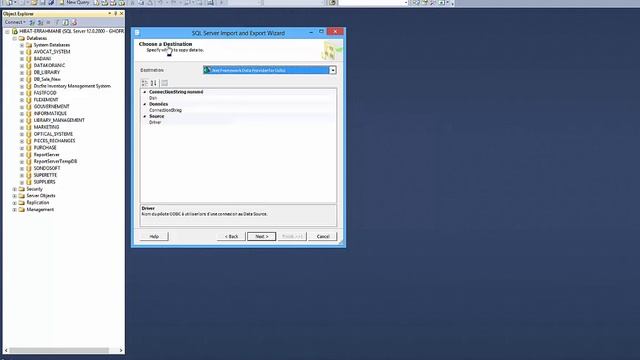This screenshot has width=640, height=360.
Task: Expand the LIBRARY_MANAGEMENT database node
Action: pyautogui.click(x=22, y=120)
